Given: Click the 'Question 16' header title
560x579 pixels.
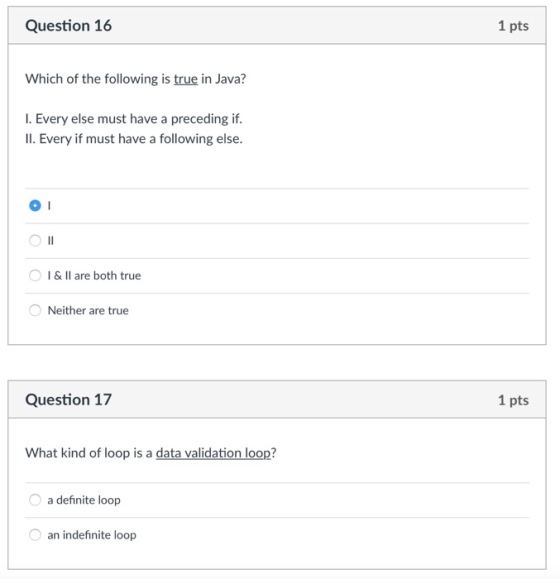Looking at the screenshot, I should click(68, 26).
